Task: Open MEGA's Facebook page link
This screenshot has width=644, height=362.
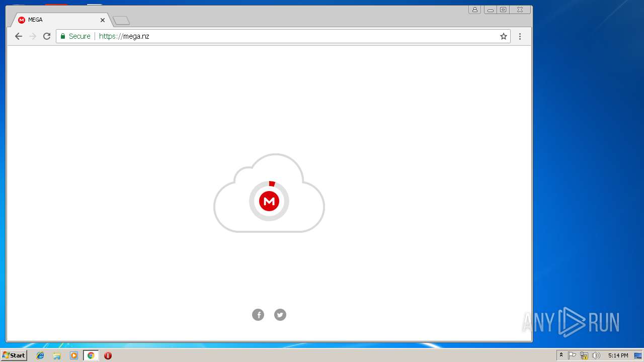Action: (x=258, y=315)
